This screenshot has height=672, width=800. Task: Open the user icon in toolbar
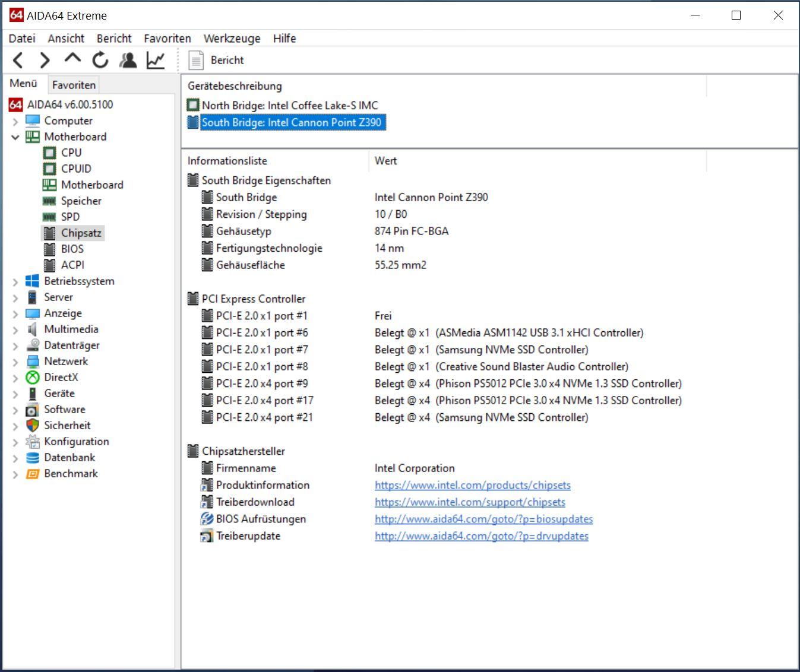click(128, 60)
